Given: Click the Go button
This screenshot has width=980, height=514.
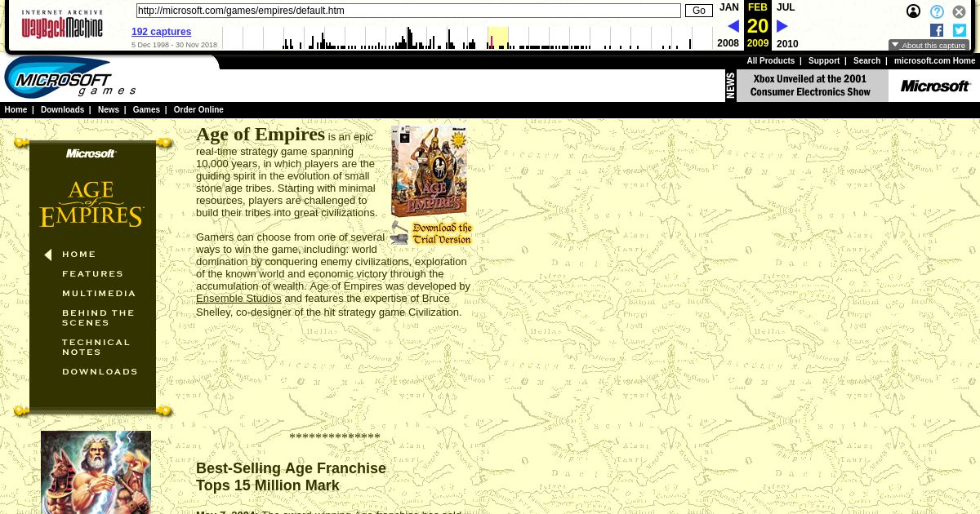Looking at the screenshot, I should tap(699, 11).
